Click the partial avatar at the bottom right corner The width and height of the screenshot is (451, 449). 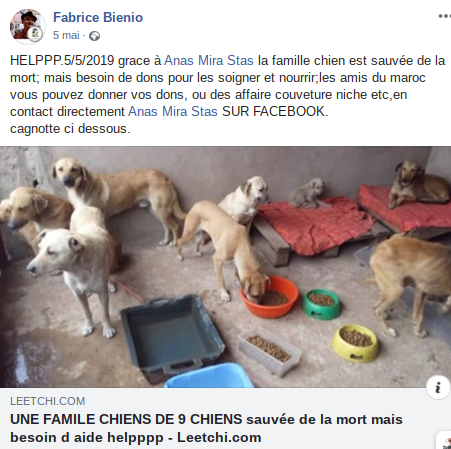pos(445,441)
